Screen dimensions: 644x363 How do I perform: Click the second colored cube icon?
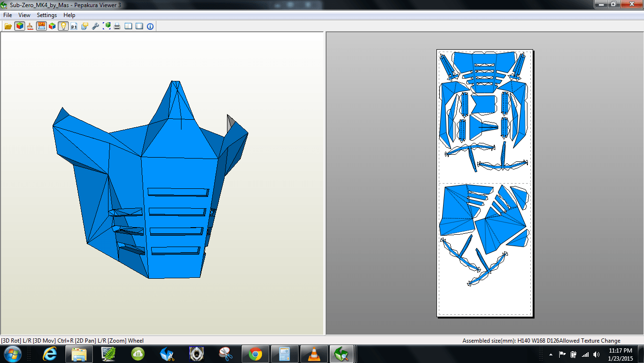52,26
